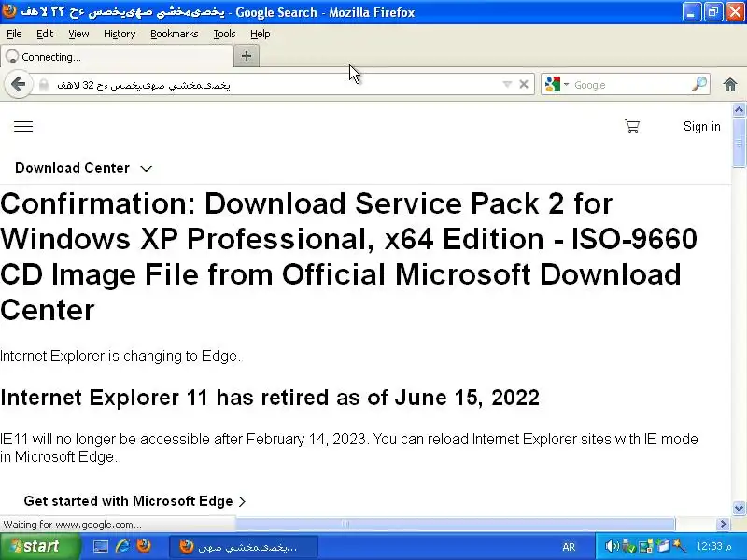Click the Firefox logo in title bar
Image resolution: width=747 pixels, height=560 pixels.
[9, 11]
